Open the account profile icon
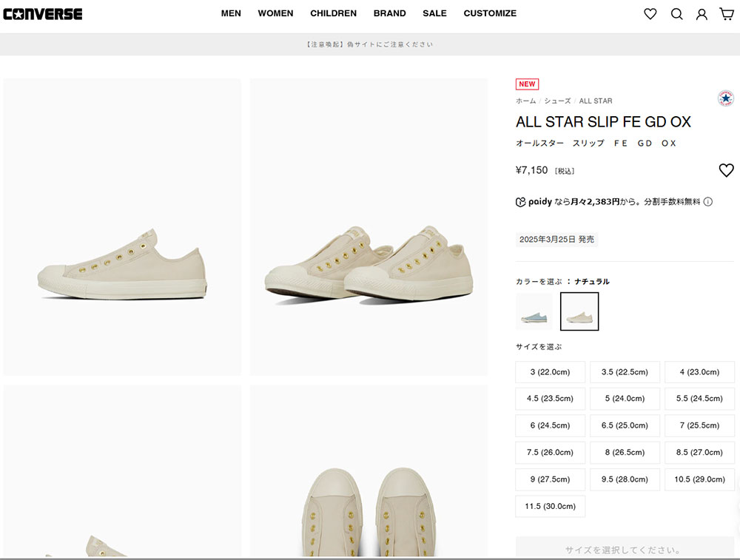740x560 pixels. [x=702, y=14]
